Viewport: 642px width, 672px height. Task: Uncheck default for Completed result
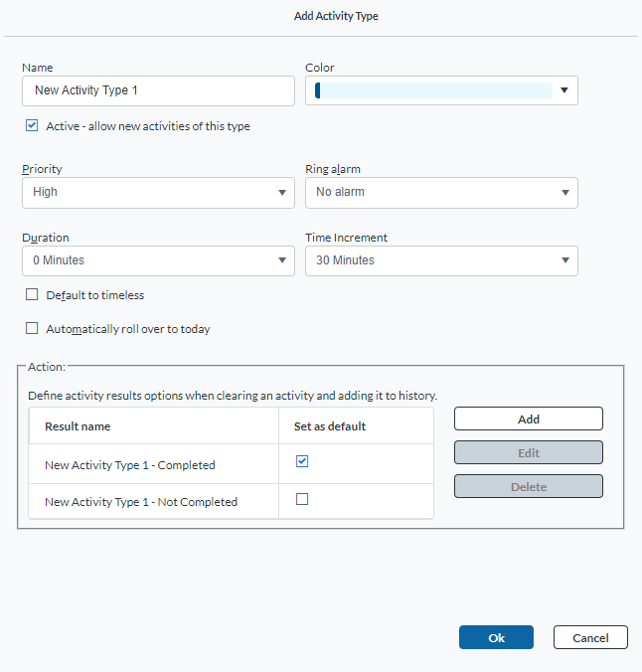click(302, 461)
